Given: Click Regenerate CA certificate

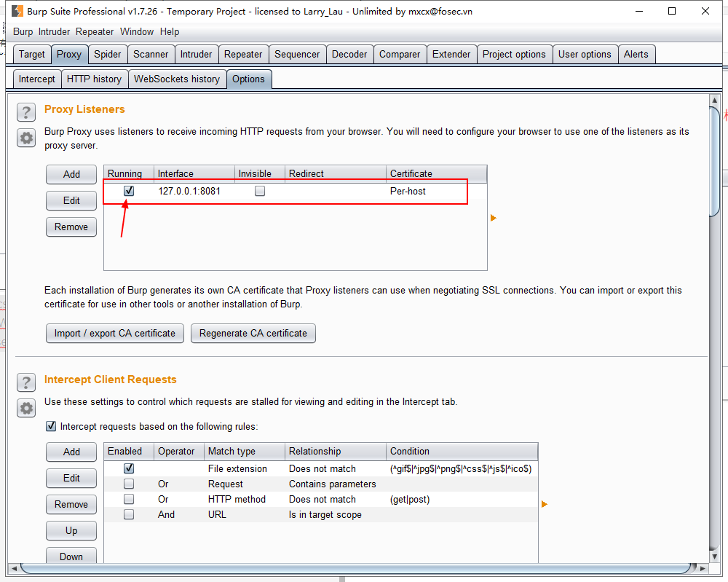Looking at the screenshot, I should (253, 333).
